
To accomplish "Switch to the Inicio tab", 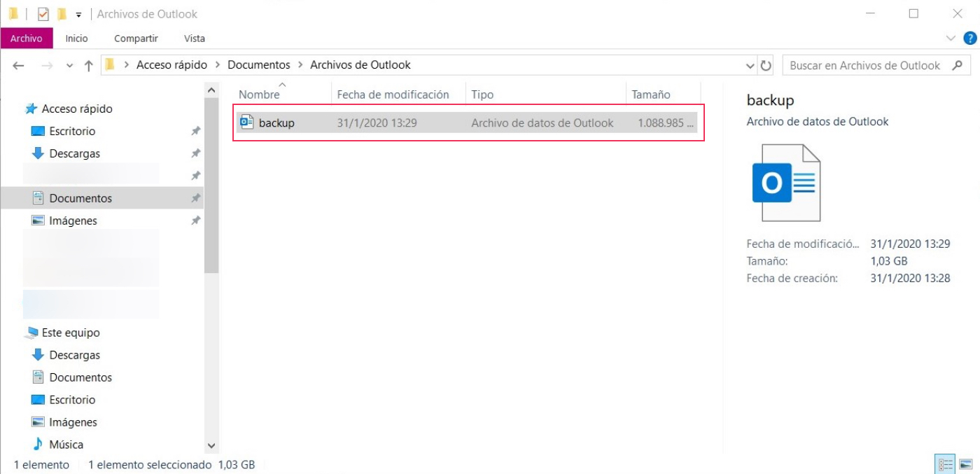I will tap(77, 39).
